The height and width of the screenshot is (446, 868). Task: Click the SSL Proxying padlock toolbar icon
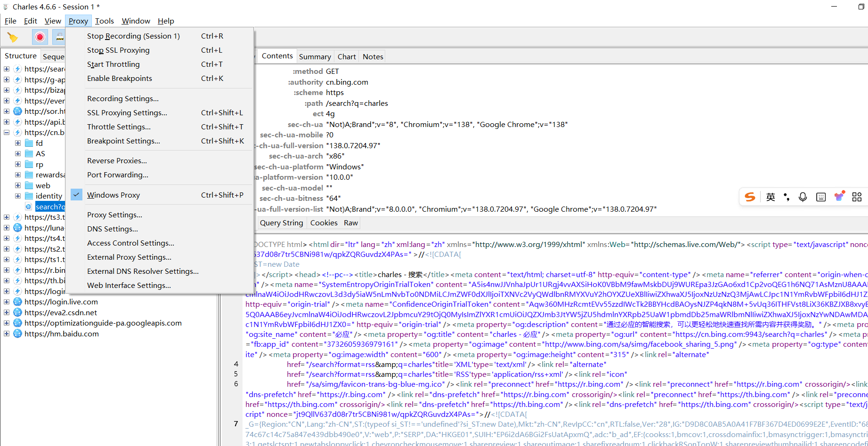59,37
